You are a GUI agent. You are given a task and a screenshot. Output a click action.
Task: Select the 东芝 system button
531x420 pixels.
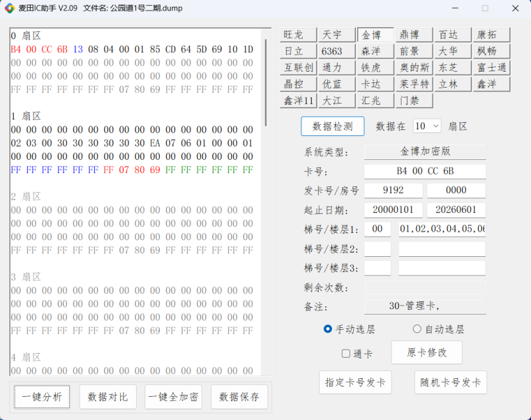[x=453, y=68]
